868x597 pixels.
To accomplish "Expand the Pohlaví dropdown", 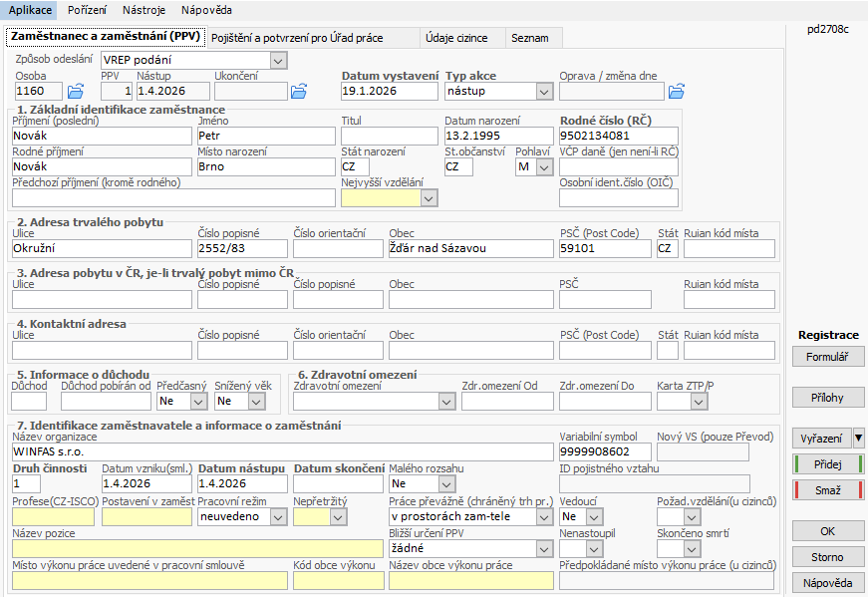I will (x=543, y=167).
